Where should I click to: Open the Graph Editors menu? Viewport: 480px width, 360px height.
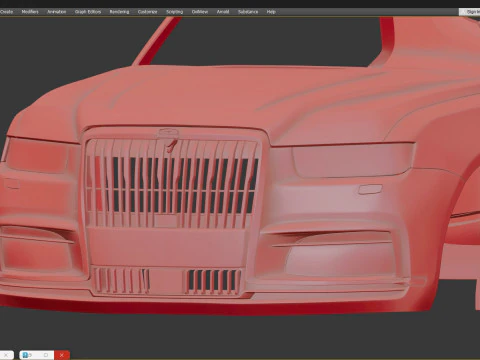click(x=88, y=12)
